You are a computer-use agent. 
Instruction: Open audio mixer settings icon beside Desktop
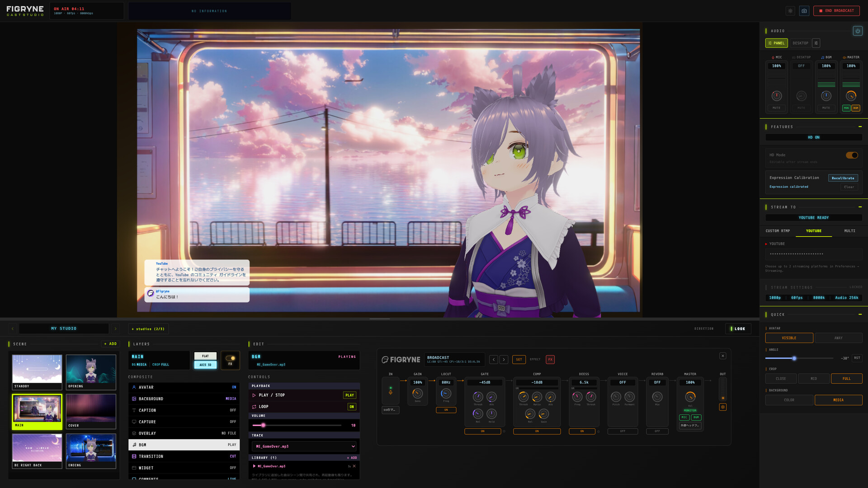(816, 43)
